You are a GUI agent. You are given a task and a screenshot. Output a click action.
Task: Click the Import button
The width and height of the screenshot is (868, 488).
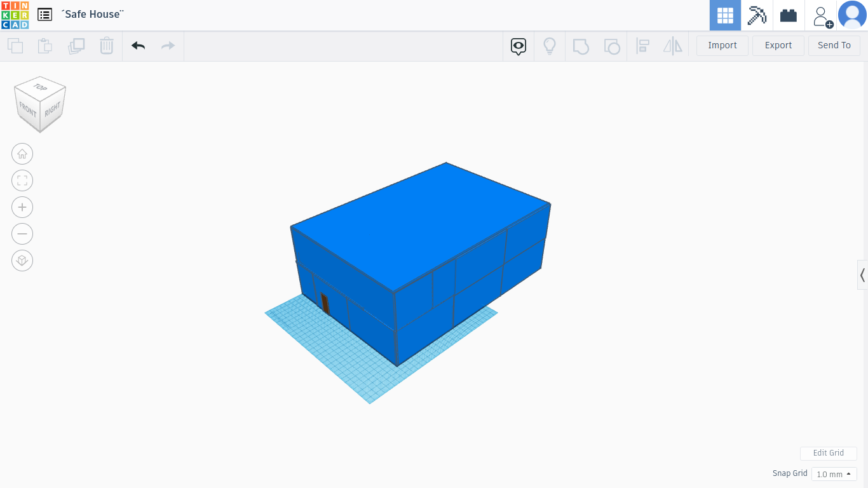tap(722, 46)
